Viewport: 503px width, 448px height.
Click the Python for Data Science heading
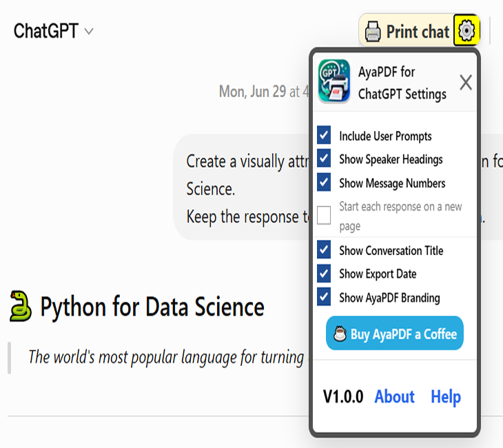click(152, 307)
